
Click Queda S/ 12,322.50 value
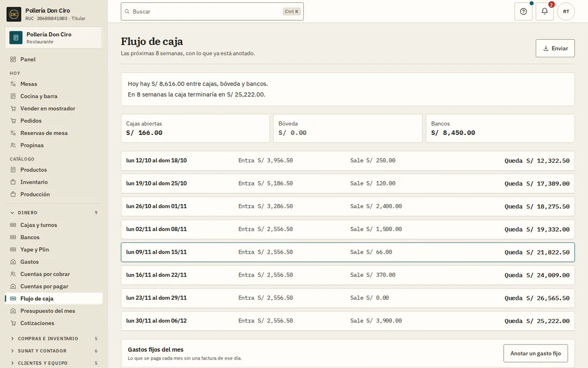pyautogui.click(x=537, y=161)
